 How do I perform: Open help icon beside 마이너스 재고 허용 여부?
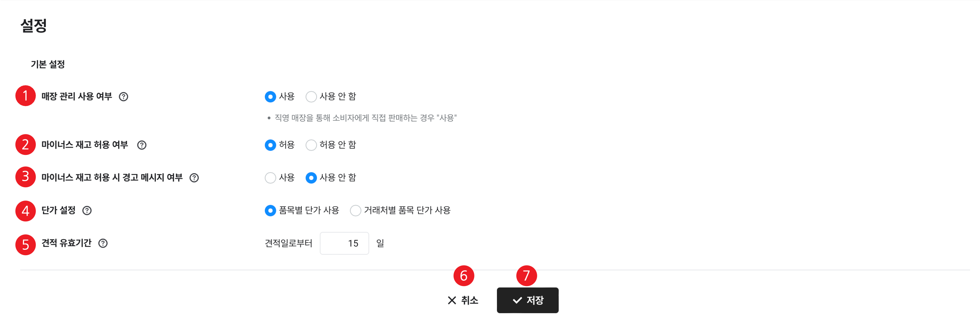point(141,145)
